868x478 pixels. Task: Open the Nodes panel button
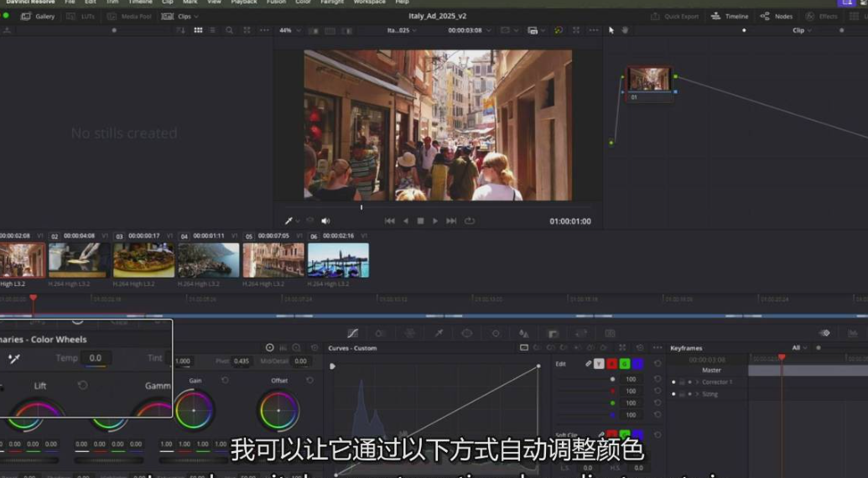(x=777, y=16)
